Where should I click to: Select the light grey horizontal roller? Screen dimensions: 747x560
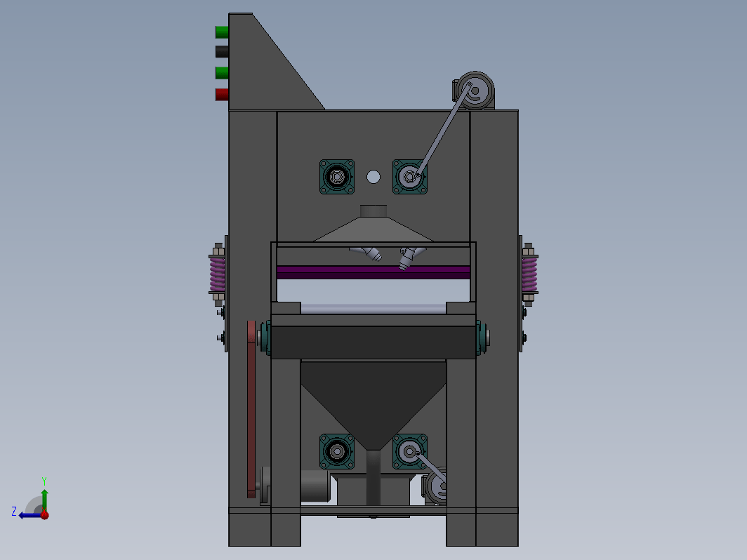click(373, 309)
